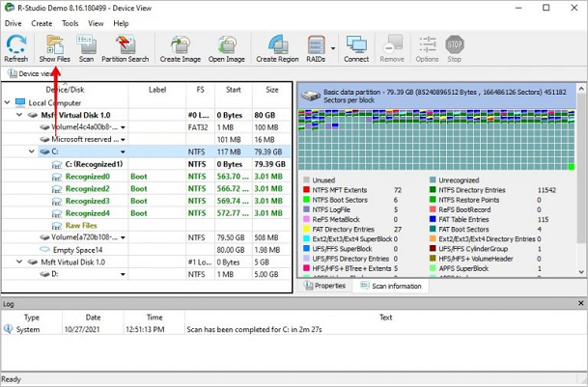Open the Options toolbar icon

427,48
